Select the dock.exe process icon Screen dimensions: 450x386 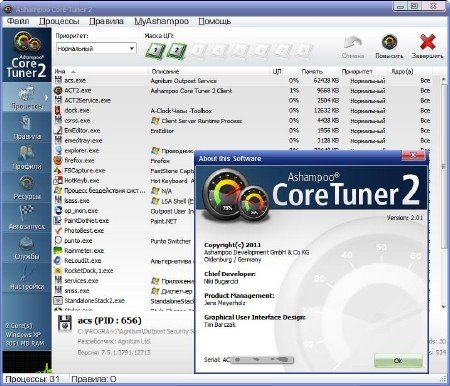[58, 110]
